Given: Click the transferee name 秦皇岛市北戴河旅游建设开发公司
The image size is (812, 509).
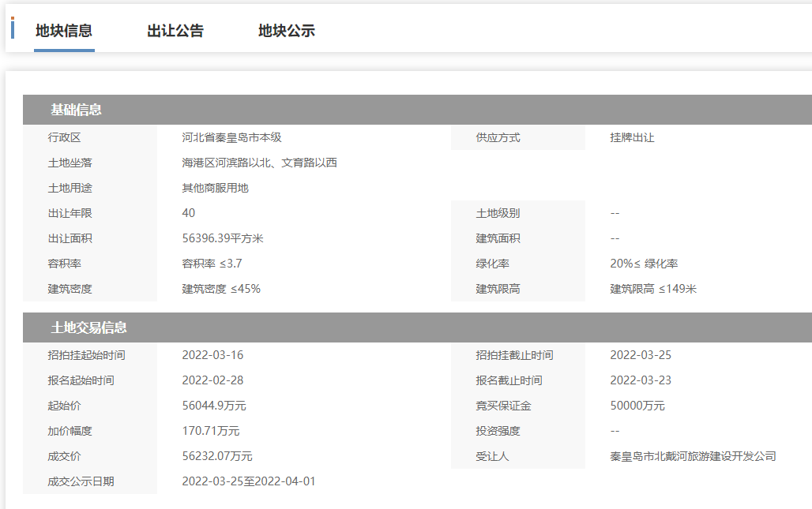Looking at the screenshot, I should coord(693,456).
